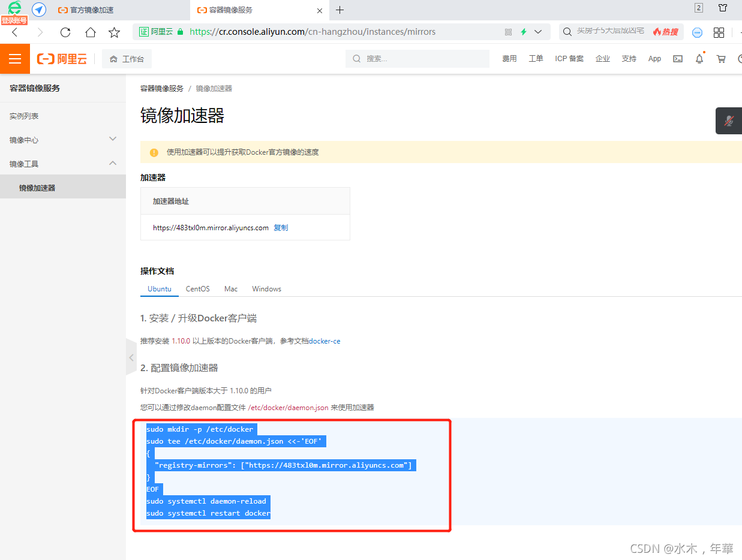Open the shopping cart icon
The width and height of the screenshot is (742, 560).
721,59
